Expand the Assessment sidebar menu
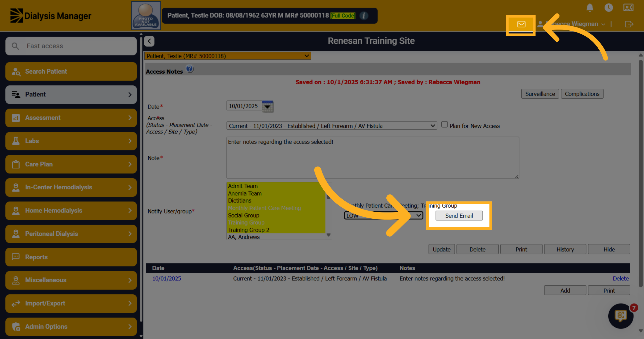Image resolution: width=644 pixels, height=339 pixels. (71, 118)
